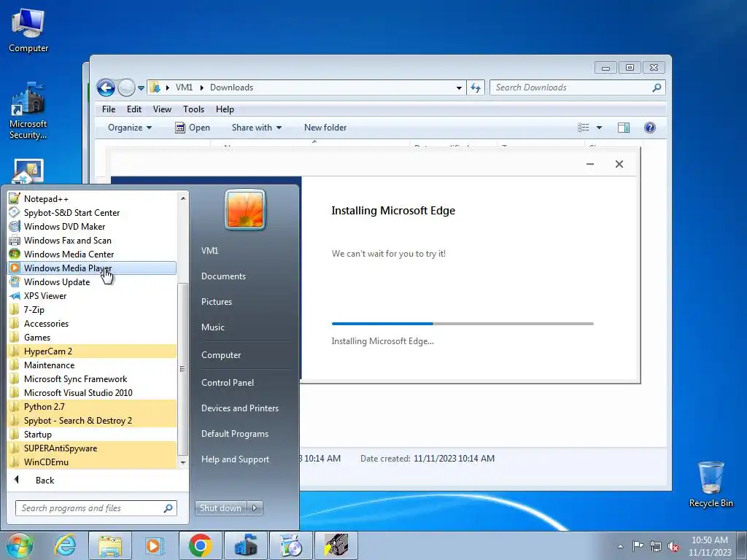Open the WinCDEmu folder
The width and height of the screenshot is (747, 560).
[92, 462]
